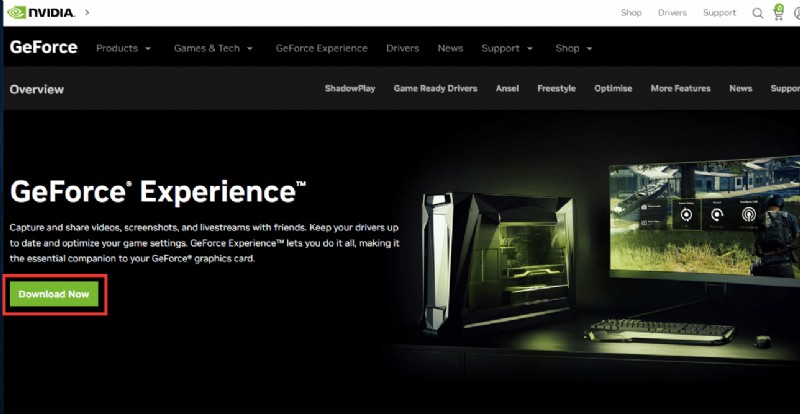This screenshot has width=800, height=414.
Task: Click the top-right Drivers link
Action: click(672, 13)
